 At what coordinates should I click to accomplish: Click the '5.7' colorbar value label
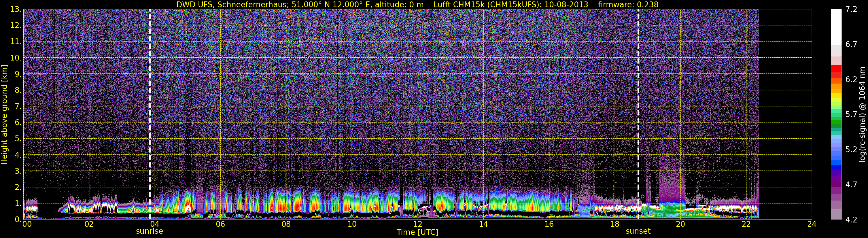coord(851,114)
